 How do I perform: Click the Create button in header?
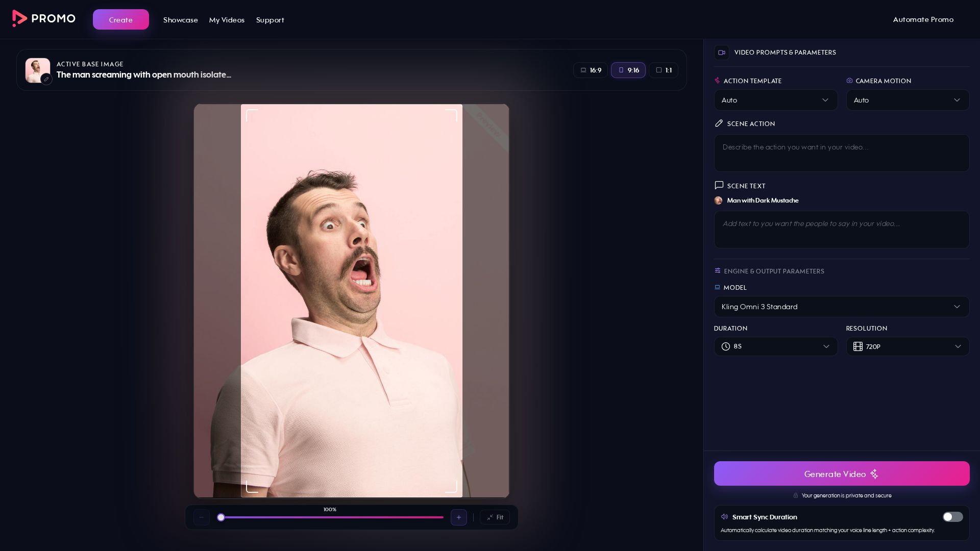point(121,19)
